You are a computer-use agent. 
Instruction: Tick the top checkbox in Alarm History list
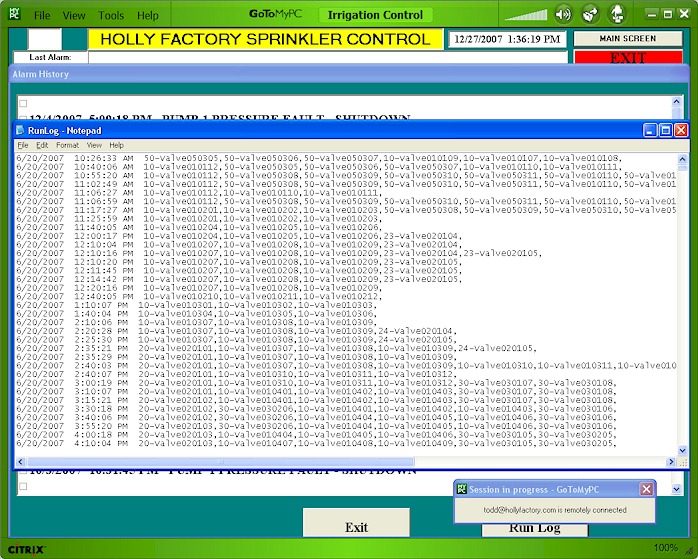click(23, 103)
